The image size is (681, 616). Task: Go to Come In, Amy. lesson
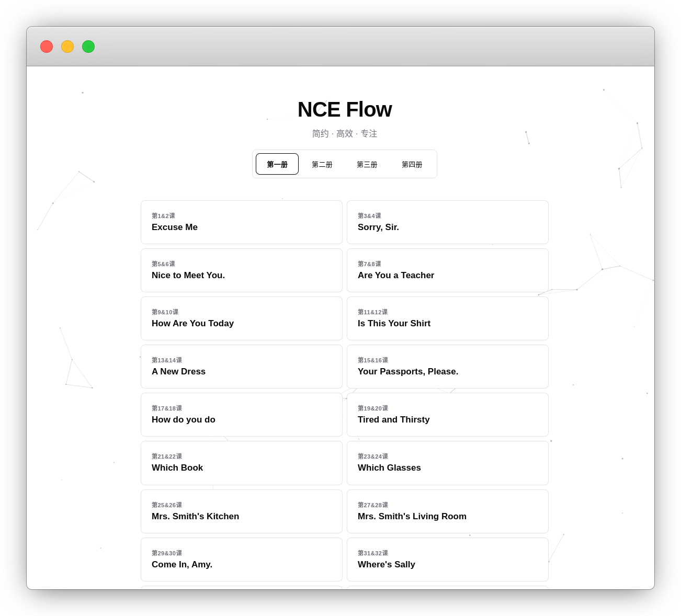point(242,560)
